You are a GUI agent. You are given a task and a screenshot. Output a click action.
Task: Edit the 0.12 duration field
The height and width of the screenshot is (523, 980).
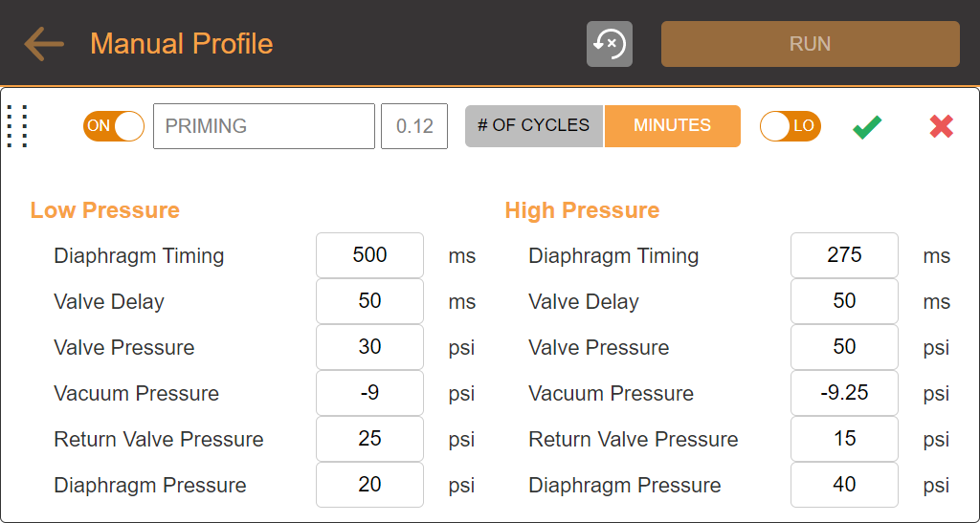coord(414,126)
